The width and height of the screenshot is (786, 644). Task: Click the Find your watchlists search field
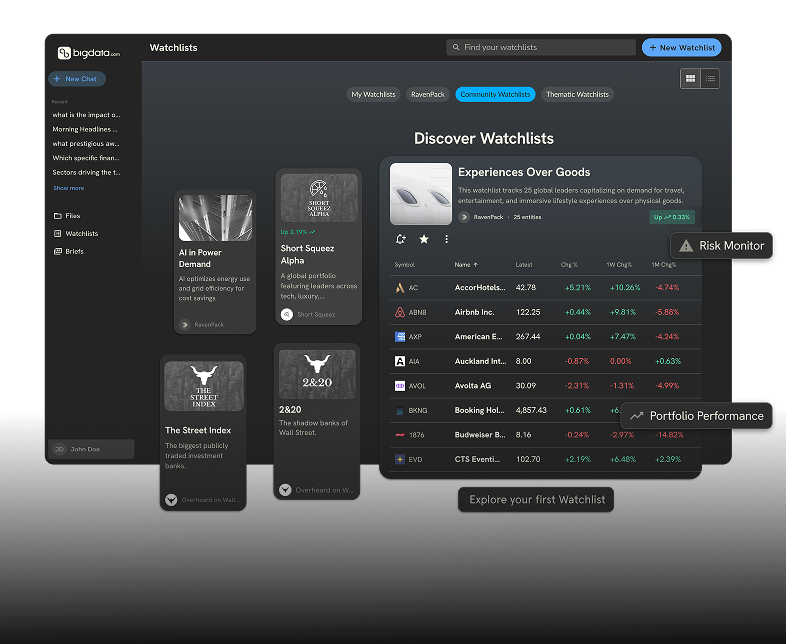point(541,47)
